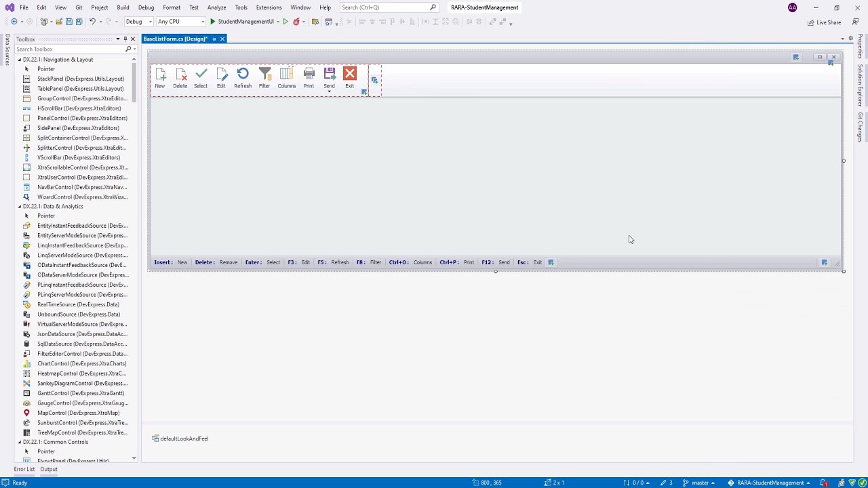Collapse DX.22.1: Navigation & Layout group

pos(20,60)
